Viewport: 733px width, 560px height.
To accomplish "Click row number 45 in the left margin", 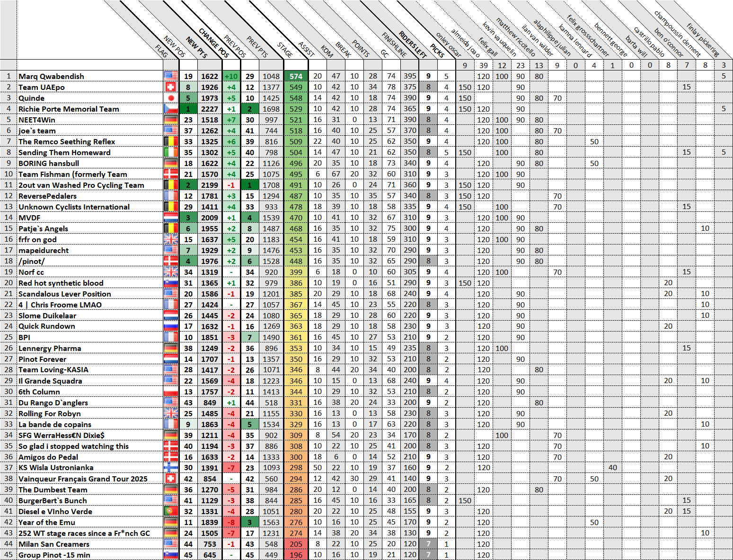I will (x=9, y=555).
